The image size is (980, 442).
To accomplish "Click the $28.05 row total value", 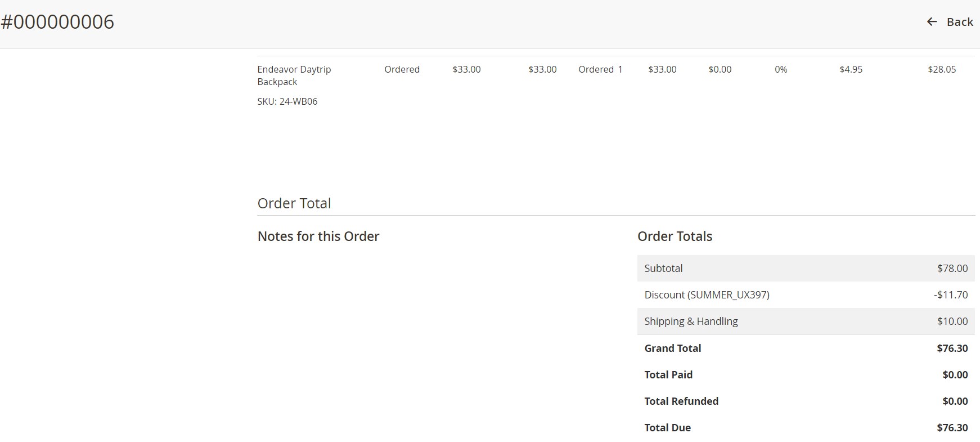I will coord(941,69).
